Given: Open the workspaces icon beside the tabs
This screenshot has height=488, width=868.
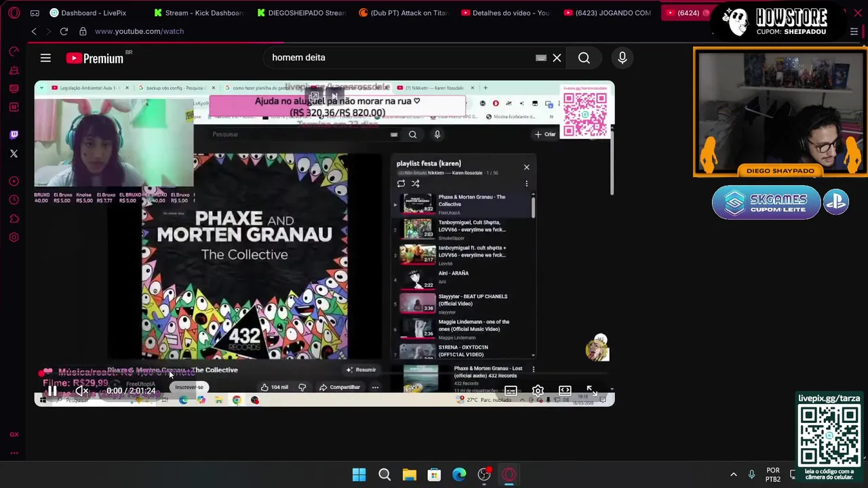Looking at the screenshot, I should point(35,13).
